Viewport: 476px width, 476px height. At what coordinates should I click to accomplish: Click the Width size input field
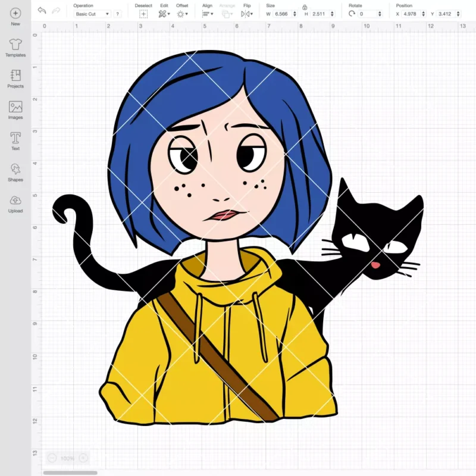[x=282, y=14]
